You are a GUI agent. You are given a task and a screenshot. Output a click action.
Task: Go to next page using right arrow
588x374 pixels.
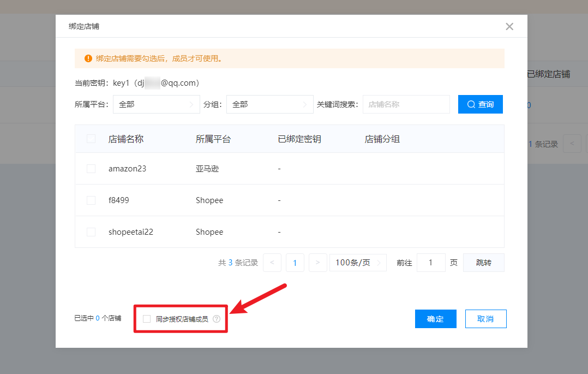pos(317,263)
